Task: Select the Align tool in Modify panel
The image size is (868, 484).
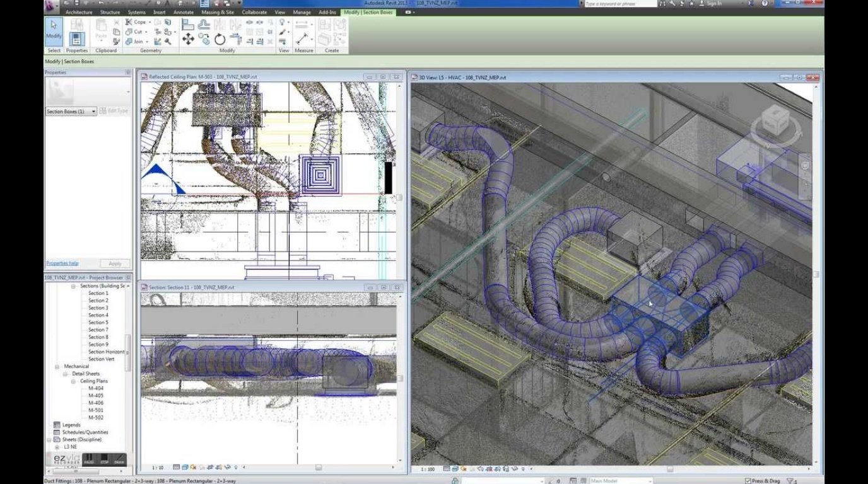Action: click(188, 24)
